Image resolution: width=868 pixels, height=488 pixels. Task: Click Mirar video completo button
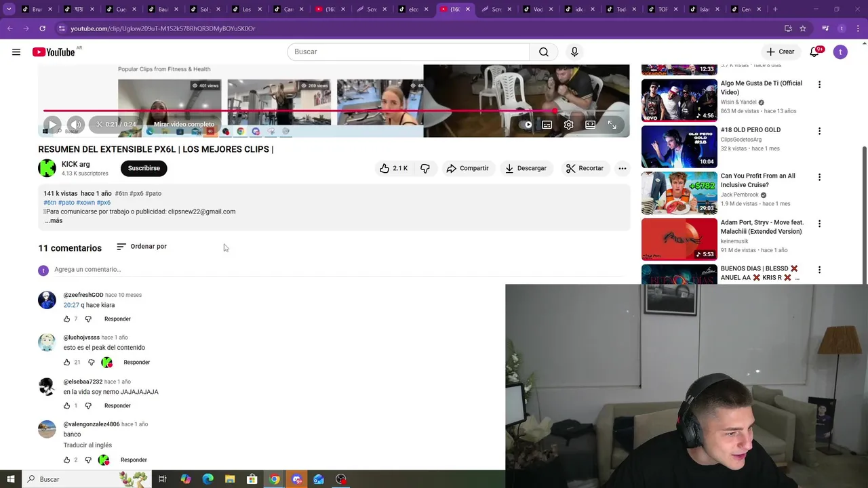click(184, 125)
